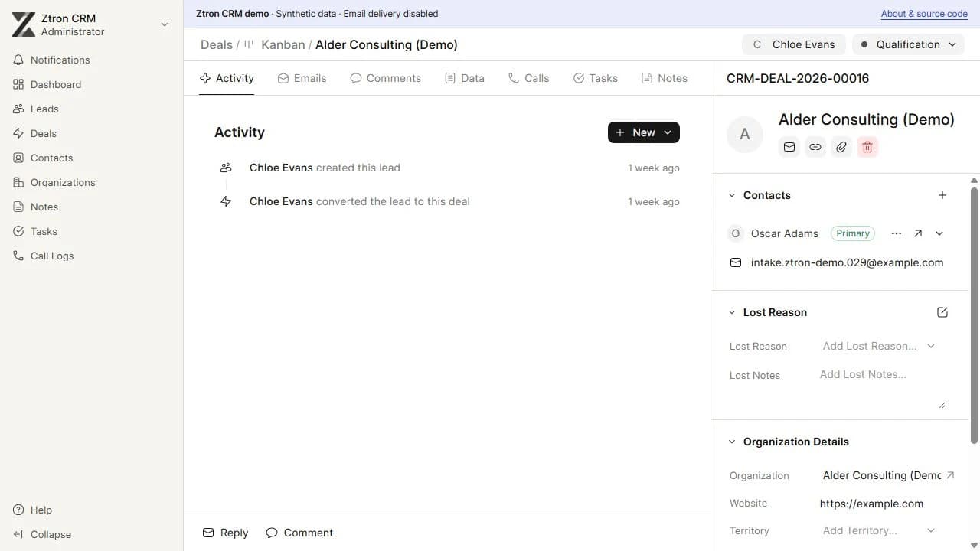Collapse the Organization Details section
Screen dimensions: 980x551
click(731, 442)
